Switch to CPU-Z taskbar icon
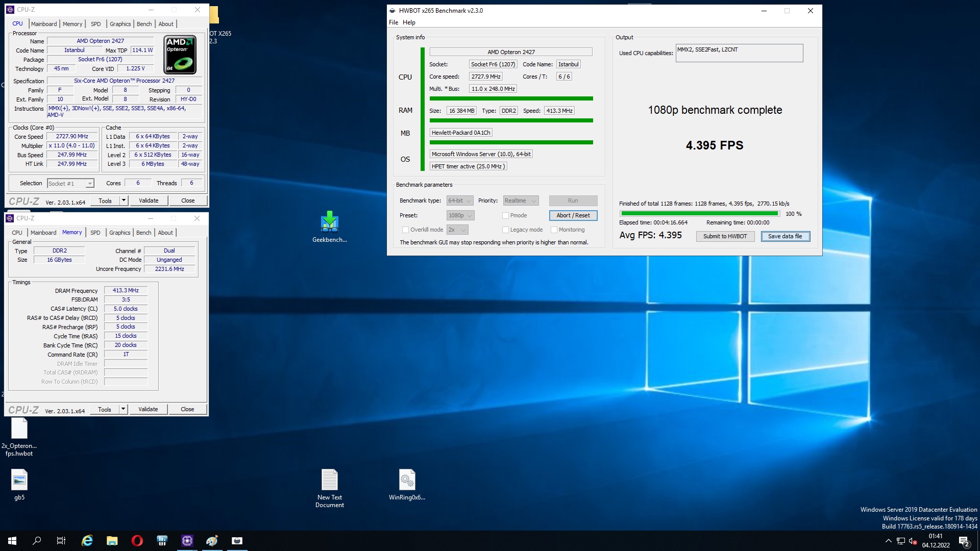The height and width of the screenshot is (551, 980). (187, 541)
